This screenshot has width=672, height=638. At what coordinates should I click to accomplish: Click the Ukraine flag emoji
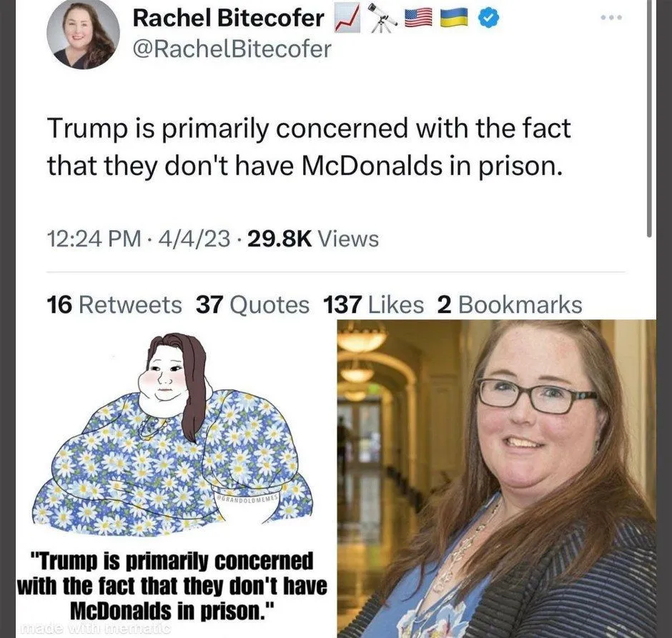click(453, 19)
